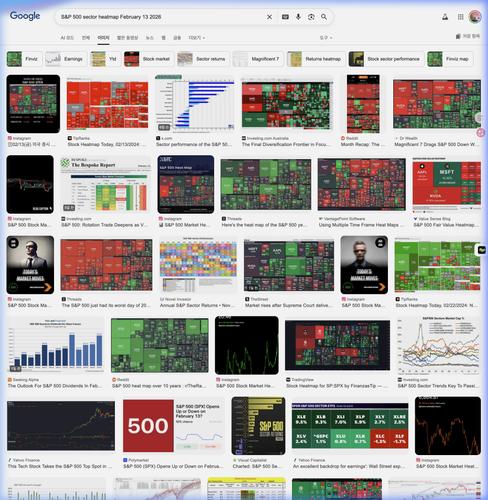The image size is (488, 500).
Task: Open Reddit heat map over 10 years image
Action: click(160, 345)
